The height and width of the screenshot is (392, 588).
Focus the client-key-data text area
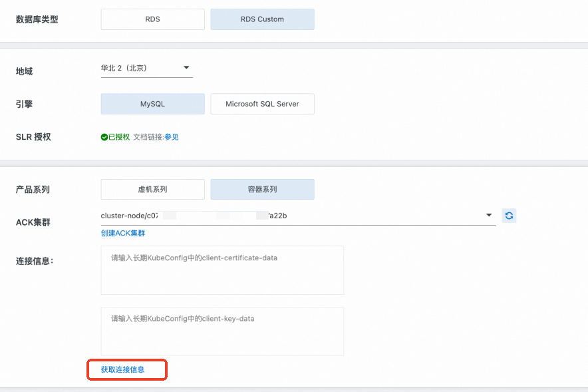click(222, 331)
